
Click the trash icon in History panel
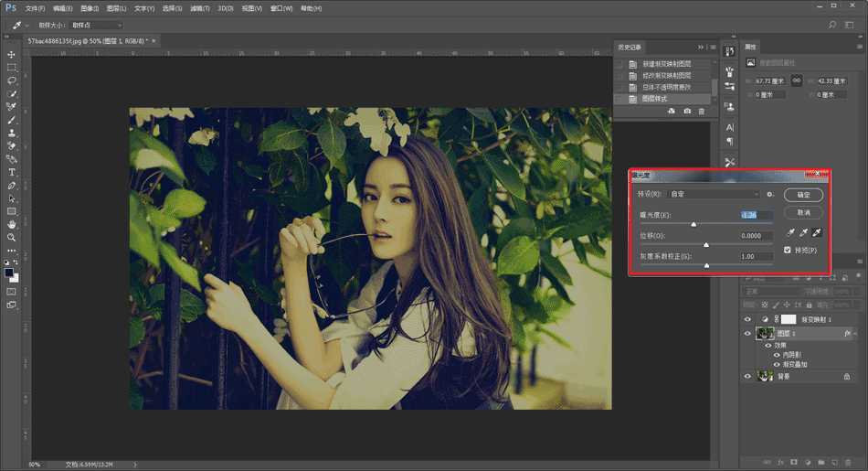coord(702,111)
